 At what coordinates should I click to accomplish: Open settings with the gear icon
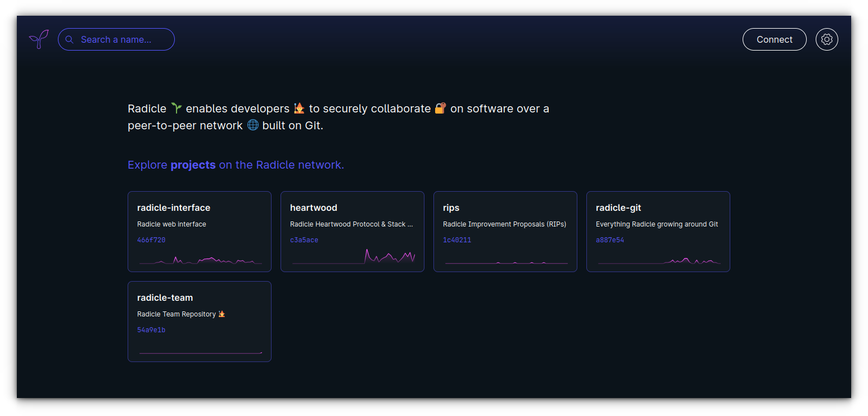[827, 39]
